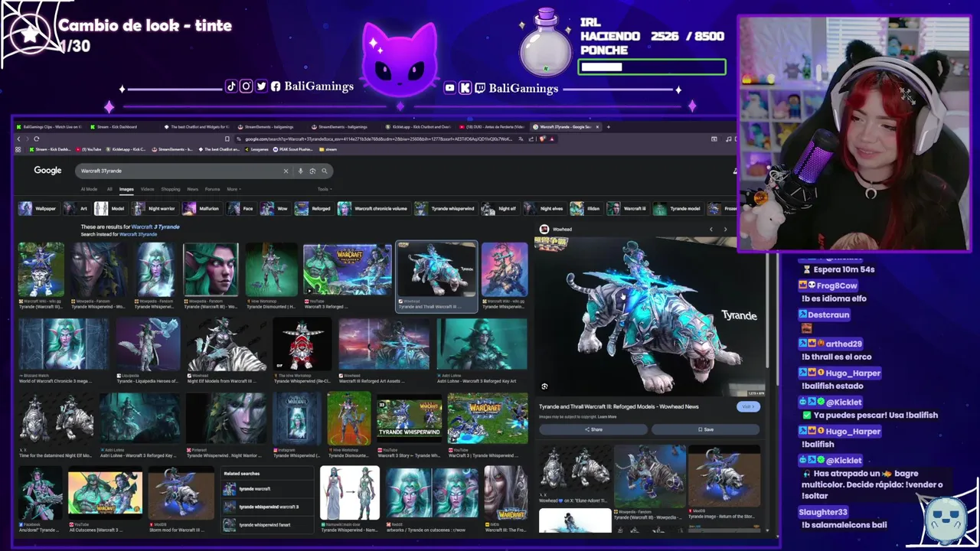
Task: Click the Save button under the preview
Action: pyautogui.click(x=705, y=429)
